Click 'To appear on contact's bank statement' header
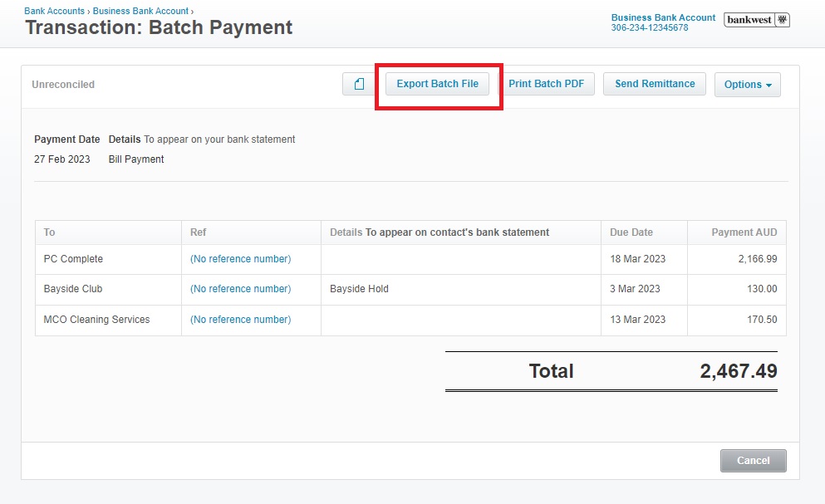 click(457, 232)
